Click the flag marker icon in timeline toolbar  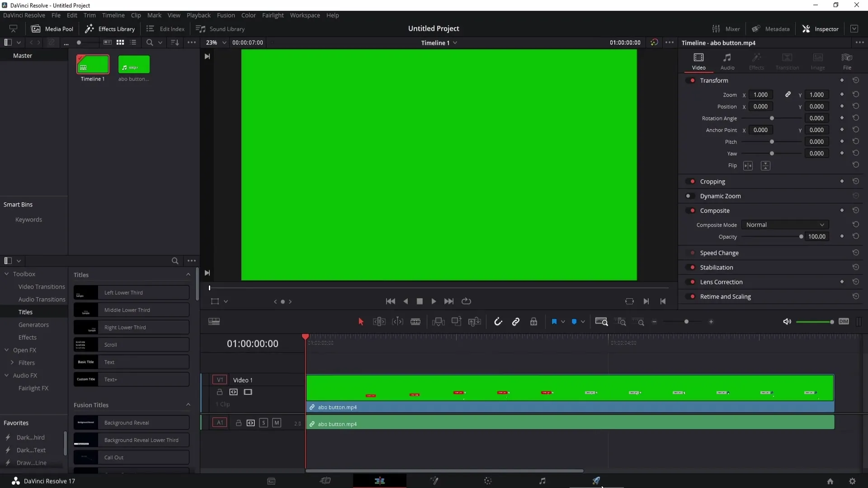[x=554, y=322]
